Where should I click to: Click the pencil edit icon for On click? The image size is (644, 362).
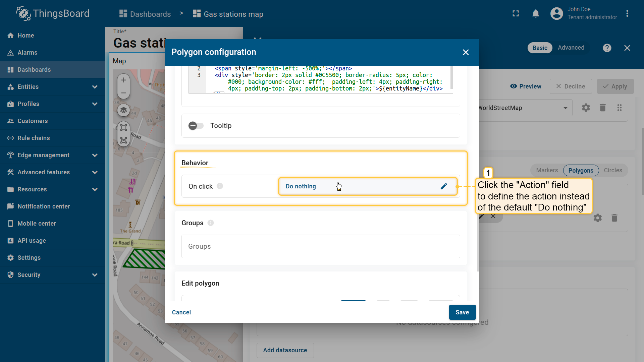[x=444, y=186]
